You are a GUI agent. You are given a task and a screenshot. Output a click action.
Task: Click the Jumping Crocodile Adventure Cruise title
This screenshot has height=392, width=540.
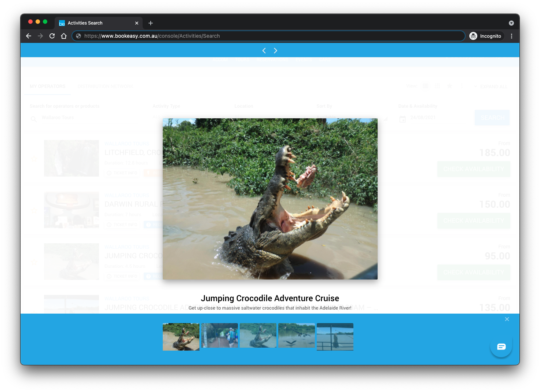click(x=270, y=298)
